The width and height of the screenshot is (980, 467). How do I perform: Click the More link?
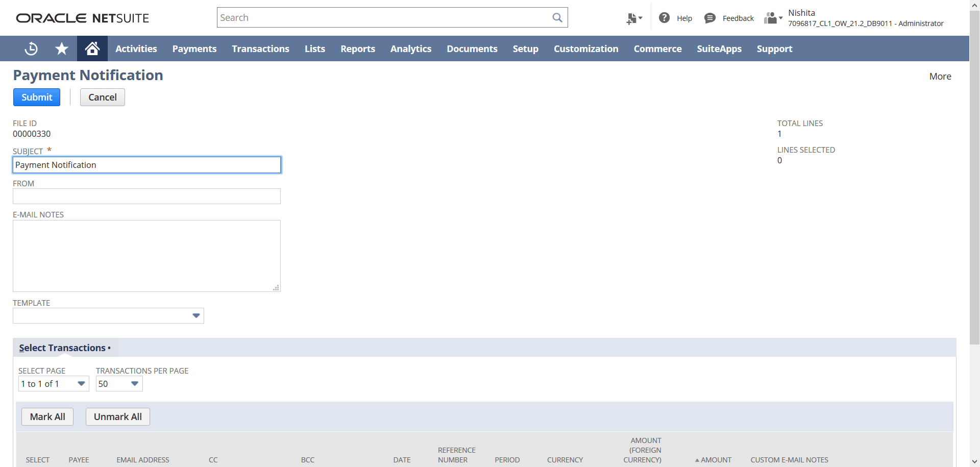[x=940, y=76]
